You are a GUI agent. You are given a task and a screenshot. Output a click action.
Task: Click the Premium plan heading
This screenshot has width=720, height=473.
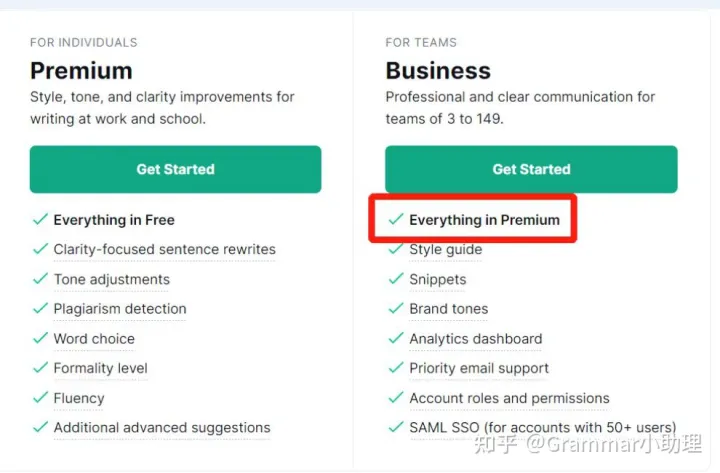(x=81, y=71)
